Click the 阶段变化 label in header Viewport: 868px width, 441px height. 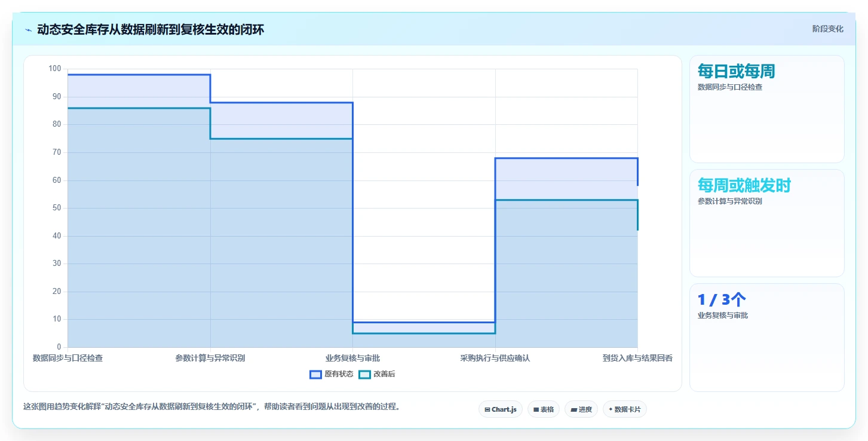[x=828, y=29]
